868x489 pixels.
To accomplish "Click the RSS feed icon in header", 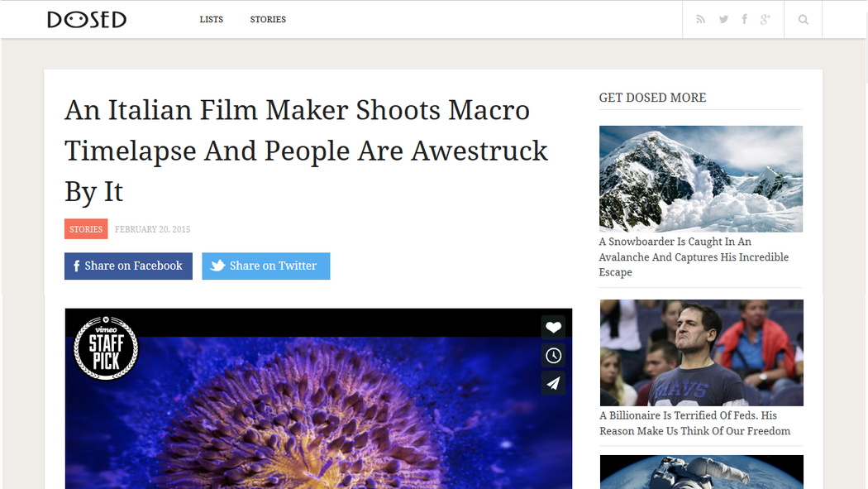I will click(701, 19).
